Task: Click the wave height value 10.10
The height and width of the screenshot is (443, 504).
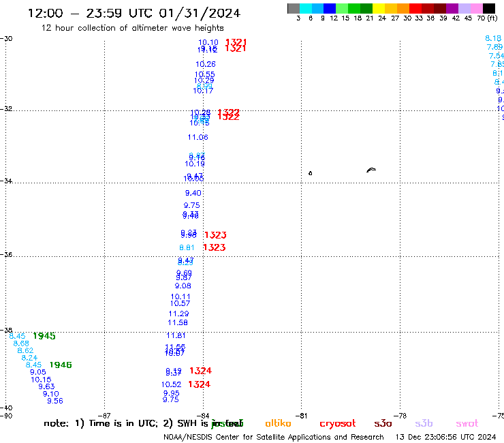Action: tap(208, 42)
